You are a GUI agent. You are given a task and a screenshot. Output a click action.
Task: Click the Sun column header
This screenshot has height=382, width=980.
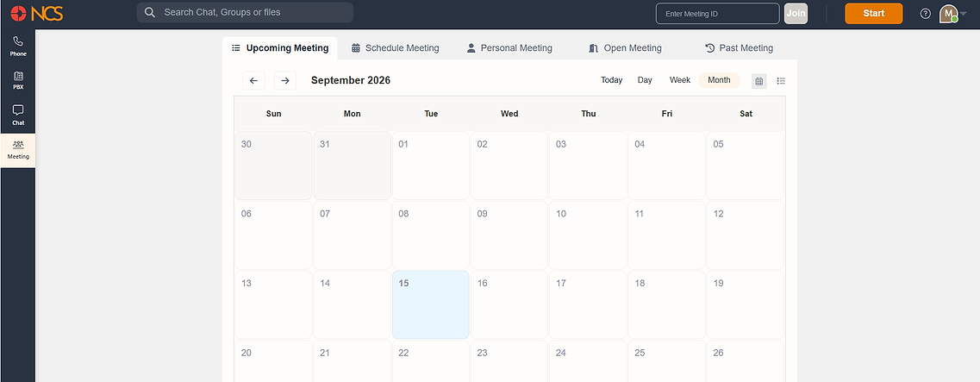tap(273, 114)
